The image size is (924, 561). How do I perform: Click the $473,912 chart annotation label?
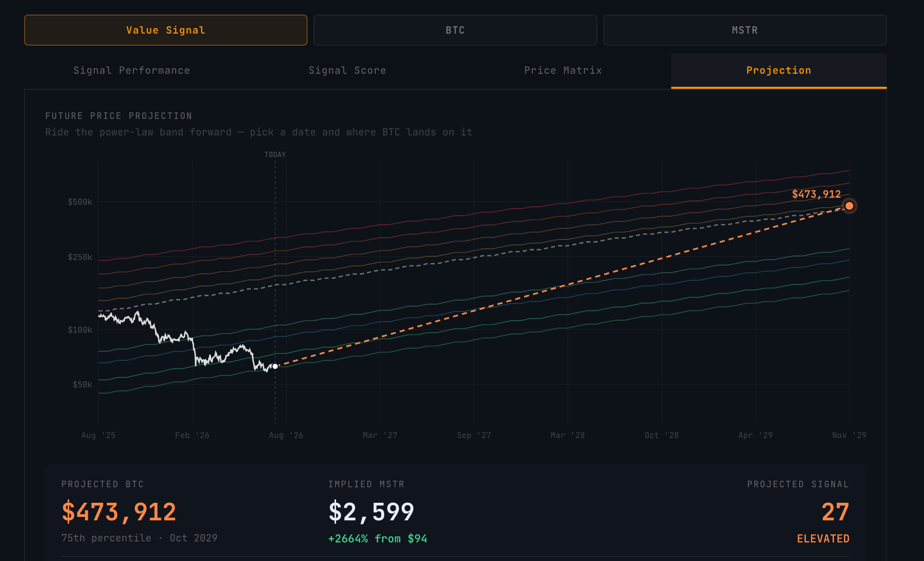pos(816,194)
